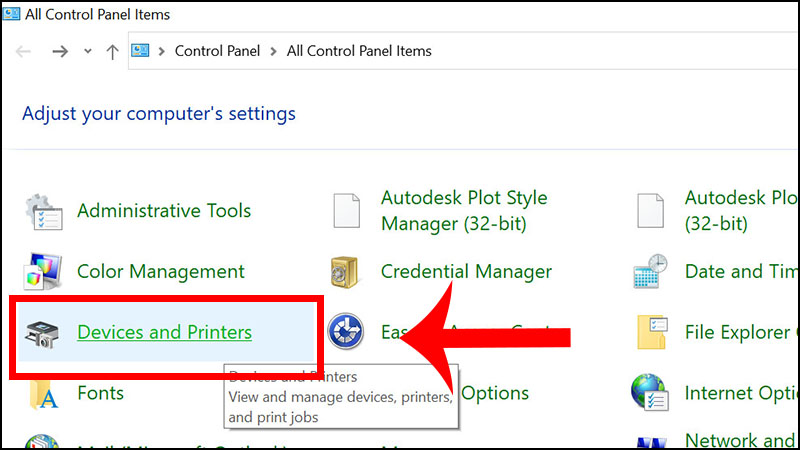Click the Ease of Access Center icon

(345, 332)
